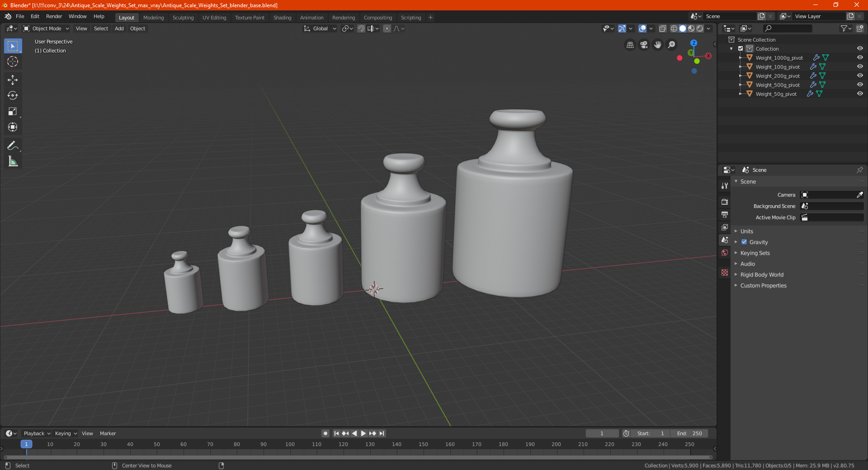Image resolution: width=868 pixels, height=470 pixels.
Task: Switch to orthographic grid view icon
Action: tap(630, 45)
